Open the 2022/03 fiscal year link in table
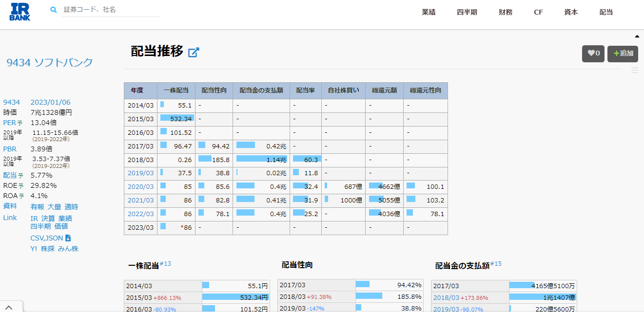 coord(140,214)
